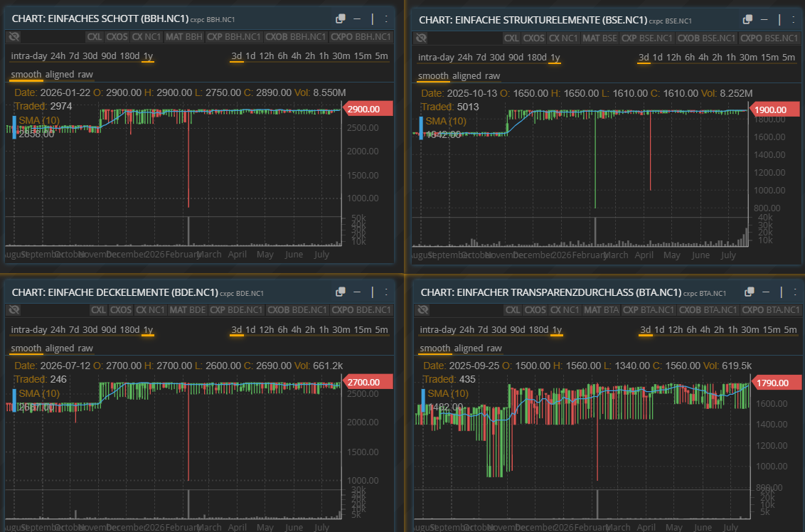This screenshot has width=805, height=532.
Task: Set 12h candle interval in BDE.NC1 chart
Action: [267, 330]
